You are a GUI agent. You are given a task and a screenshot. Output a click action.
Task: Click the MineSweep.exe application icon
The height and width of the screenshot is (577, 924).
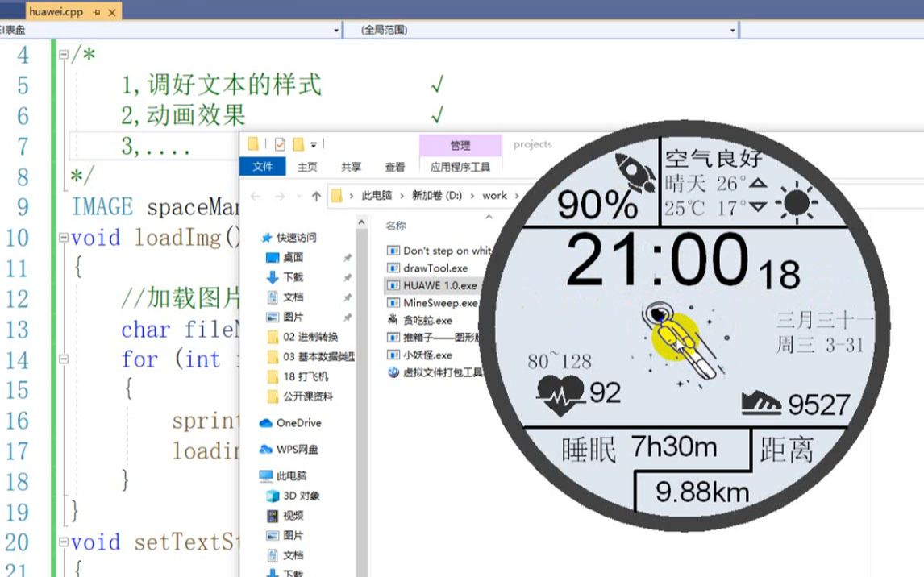pos(392,302)
